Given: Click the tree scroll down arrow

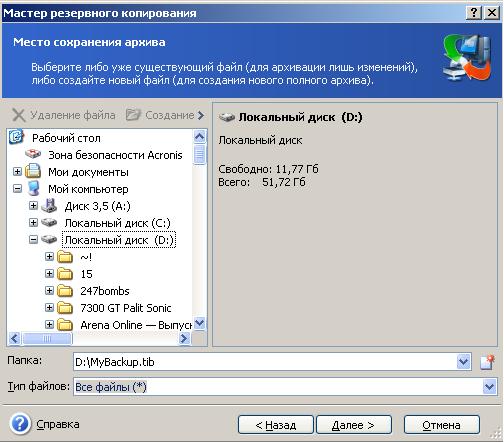Looking at the screenshot, I should 199,323.
